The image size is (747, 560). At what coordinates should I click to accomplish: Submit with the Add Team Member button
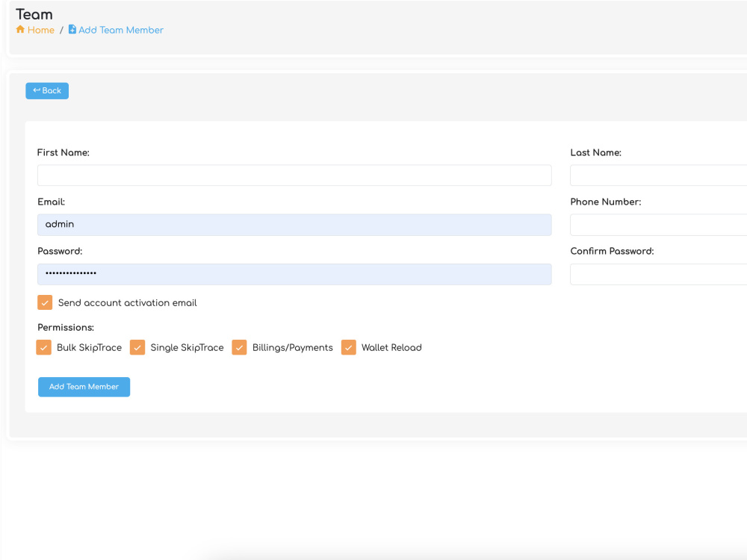pyautogui.click(x=84, y=387)
